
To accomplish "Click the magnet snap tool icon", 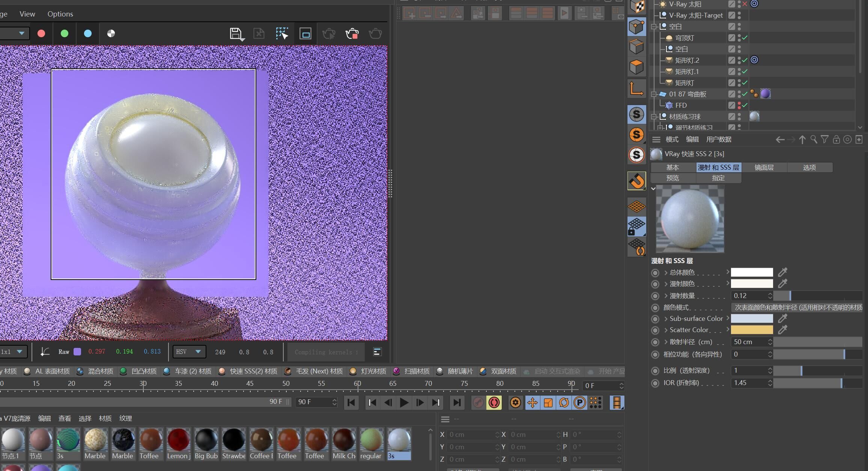I will pos(636,181).
